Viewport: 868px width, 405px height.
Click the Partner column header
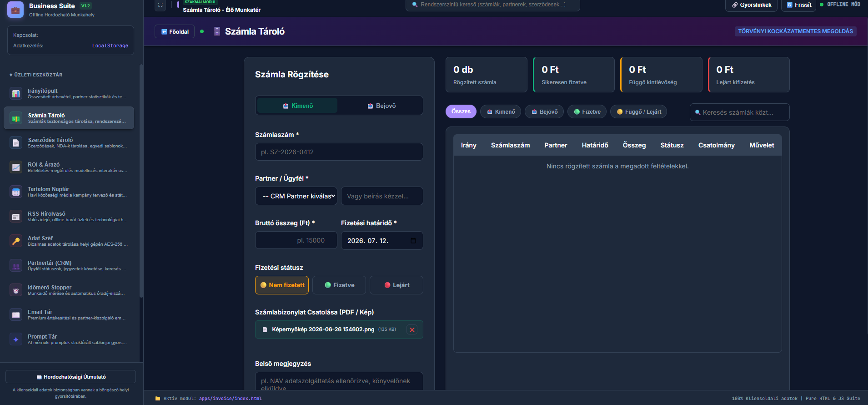556,145
